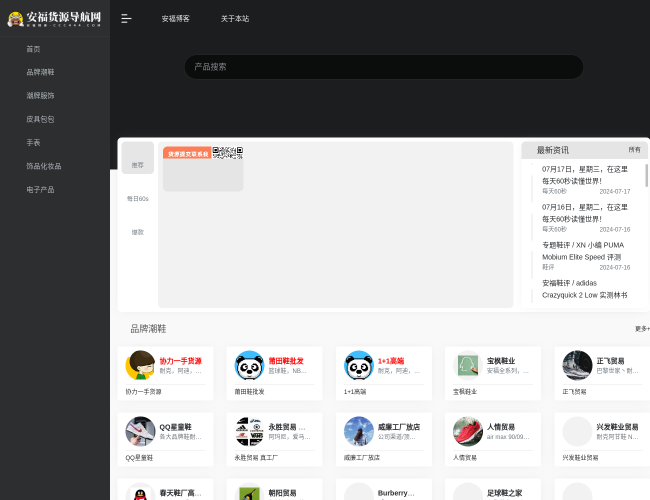
Task: Open the 安福博客 top navigation link
Action: 176,19
